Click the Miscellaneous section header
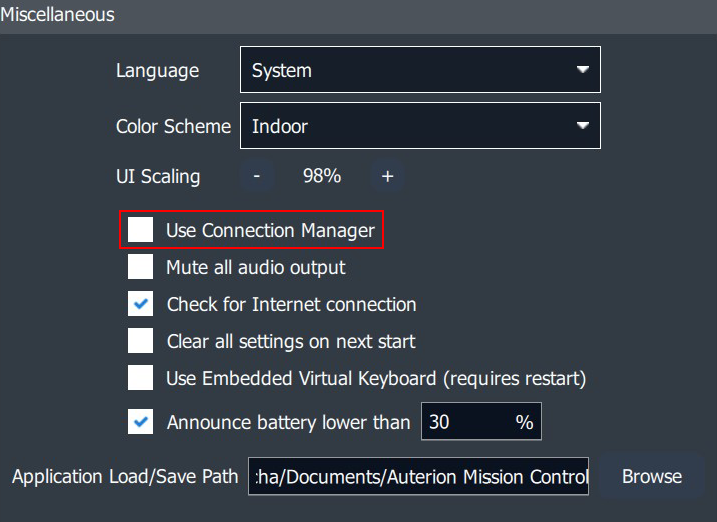717x522 pixels. (x=58, y=15)
